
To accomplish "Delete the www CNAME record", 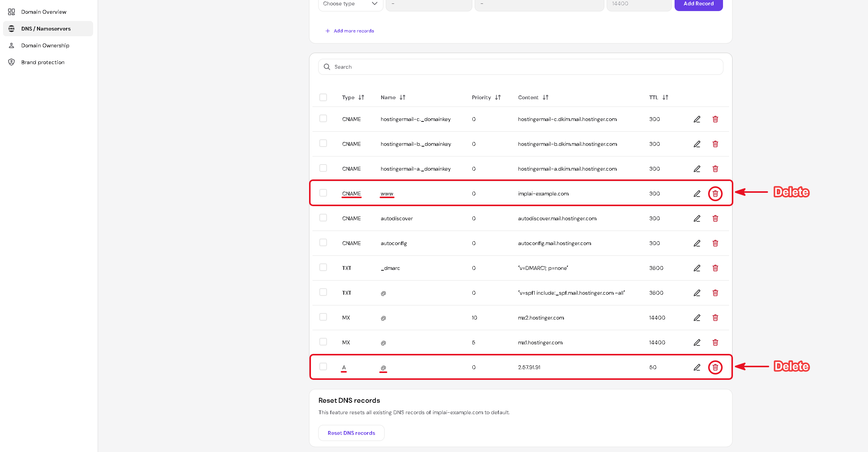I will [x=715, y=194].
